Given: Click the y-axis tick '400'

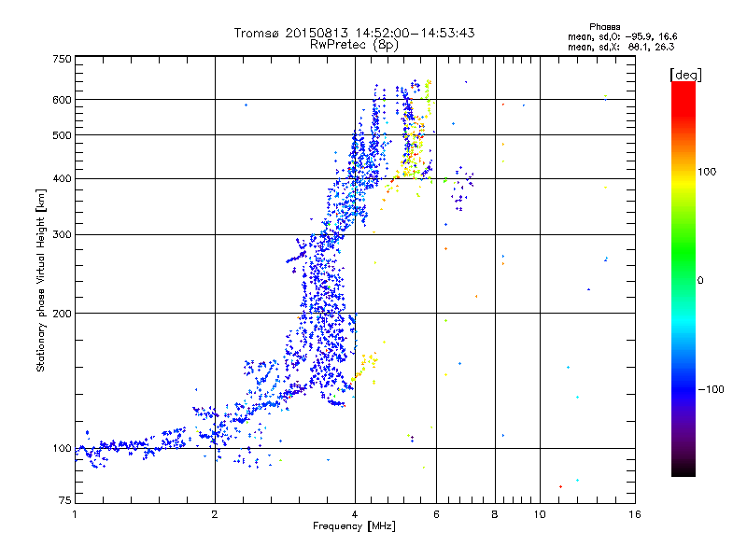Looking at the screenshot, I should coord(62,179).
